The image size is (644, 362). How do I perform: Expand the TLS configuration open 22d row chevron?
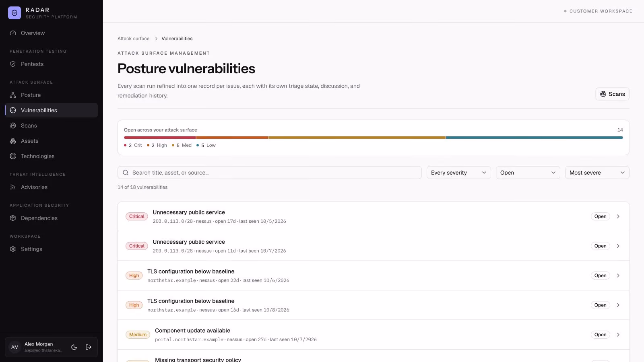point(618,276)
